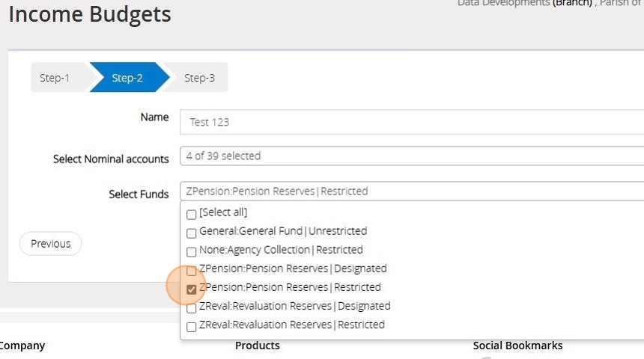Click the Income Budgets page title
This screenshot has width=644, height=359.
pos(90,14)
